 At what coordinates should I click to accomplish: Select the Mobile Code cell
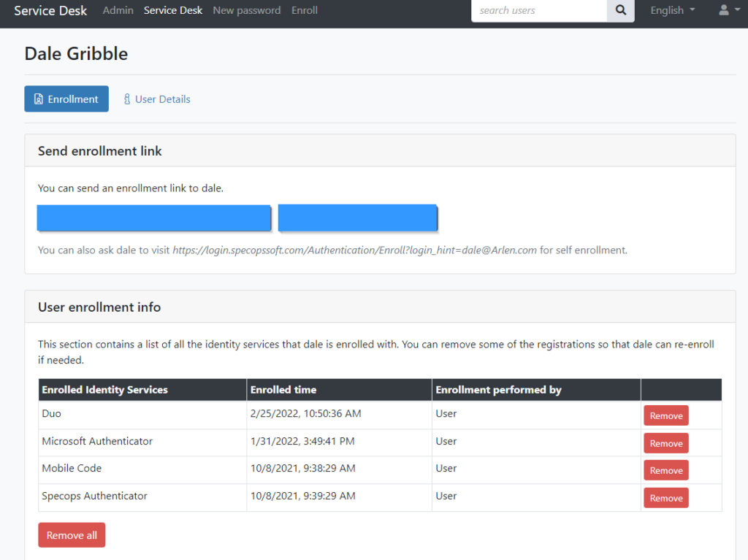(x=142, y=469)
